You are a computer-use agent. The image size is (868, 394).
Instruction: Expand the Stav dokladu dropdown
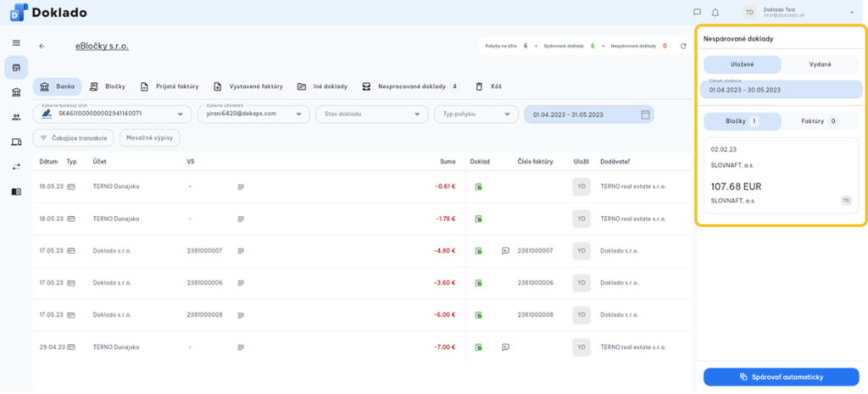click(371, 114)
